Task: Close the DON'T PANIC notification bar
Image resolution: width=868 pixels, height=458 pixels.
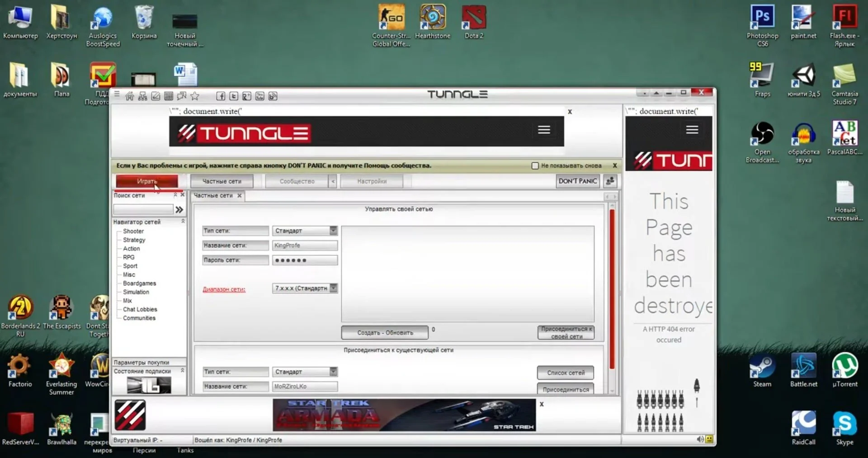Action: click(x=615, y=165)
